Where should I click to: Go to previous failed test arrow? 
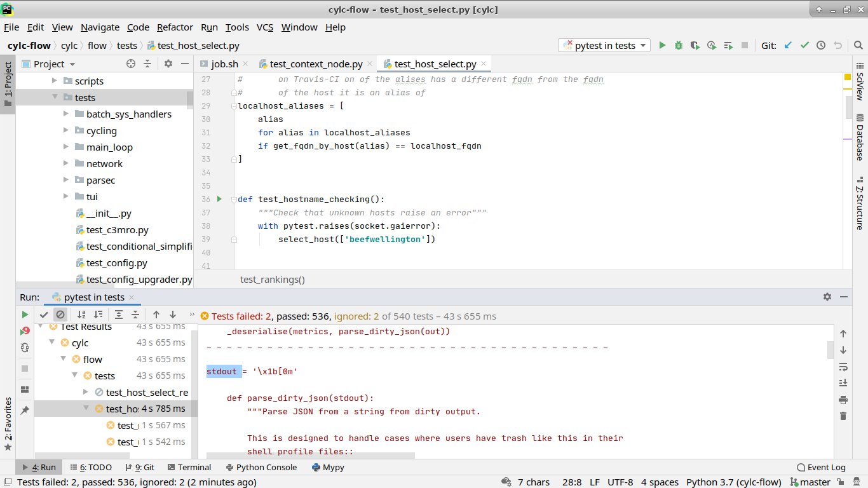156,315
